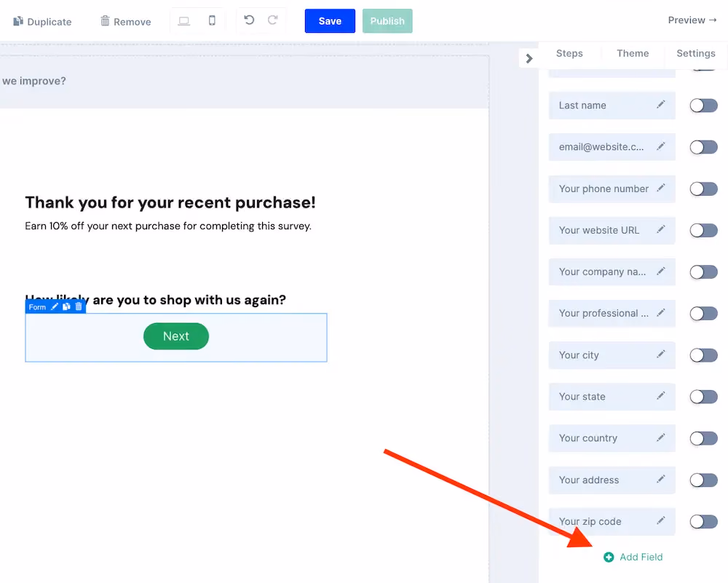Screen dimensions: 728x583
Task: Edit the email@website field
Action: 661,147
